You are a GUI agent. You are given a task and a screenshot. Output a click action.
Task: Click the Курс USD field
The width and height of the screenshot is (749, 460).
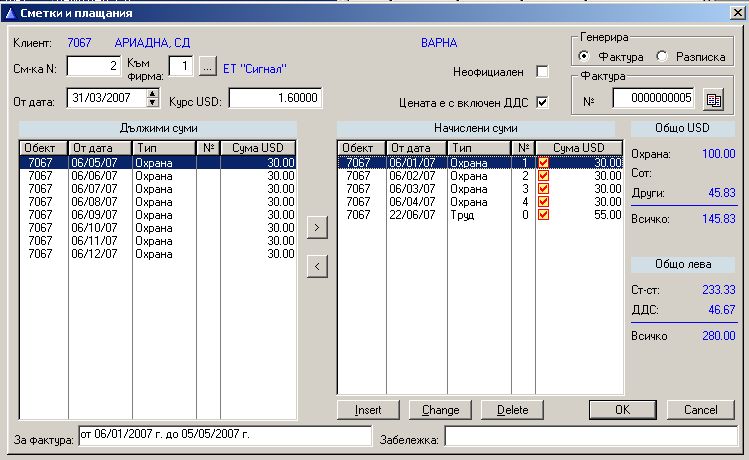(275, 98)
